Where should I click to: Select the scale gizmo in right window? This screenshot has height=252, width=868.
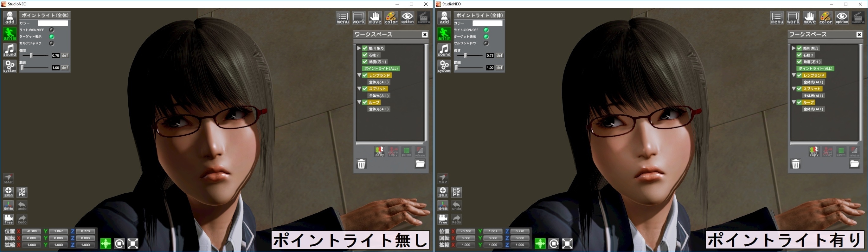[567, 243]
